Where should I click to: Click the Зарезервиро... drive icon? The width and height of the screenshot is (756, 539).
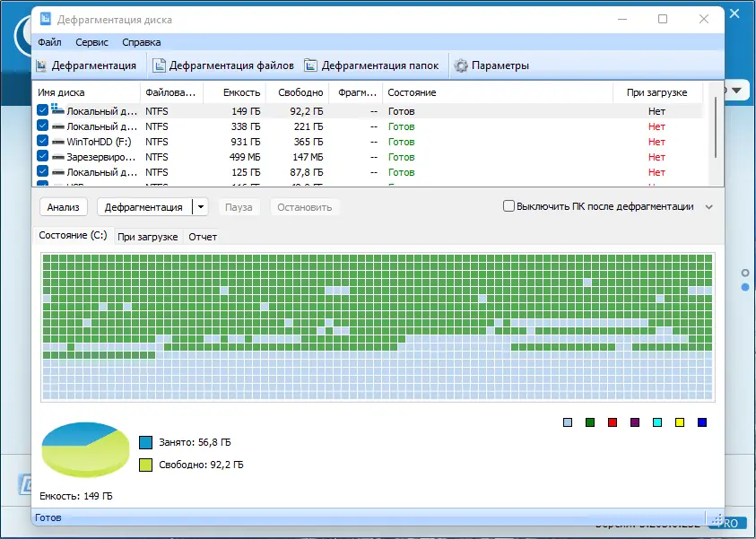coord(58,157)
